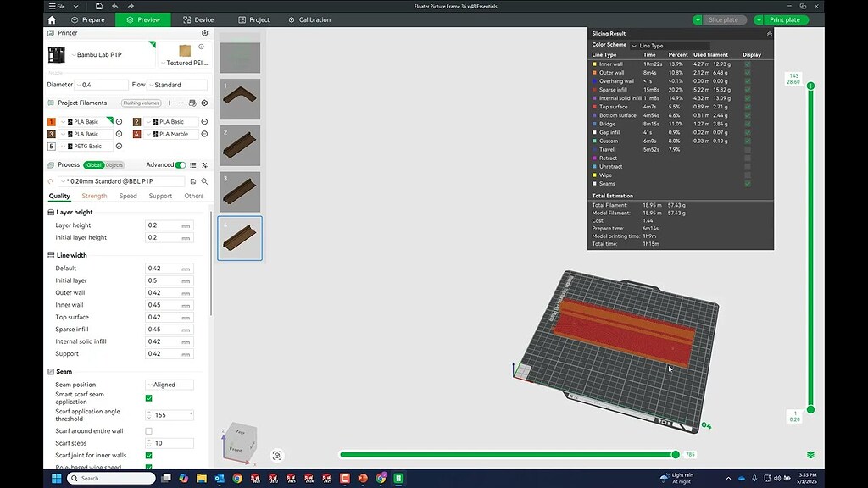
Task: Open the Strength settings tab
Action: tap(94, 196)
